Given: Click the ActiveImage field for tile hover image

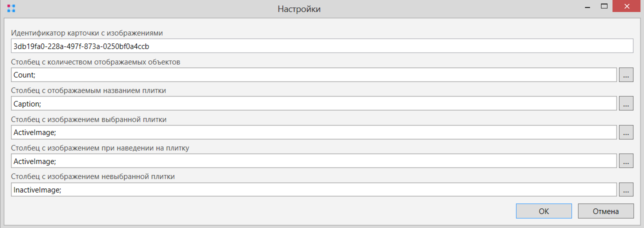Looking at the screenshot, I should pyautogui.click(x=313, y=161).
